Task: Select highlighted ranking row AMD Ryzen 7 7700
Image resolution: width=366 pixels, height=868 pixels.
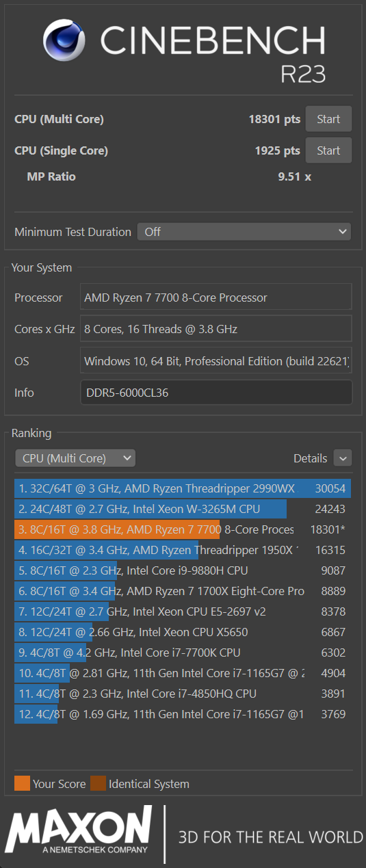Action: (x=183, y=529)
